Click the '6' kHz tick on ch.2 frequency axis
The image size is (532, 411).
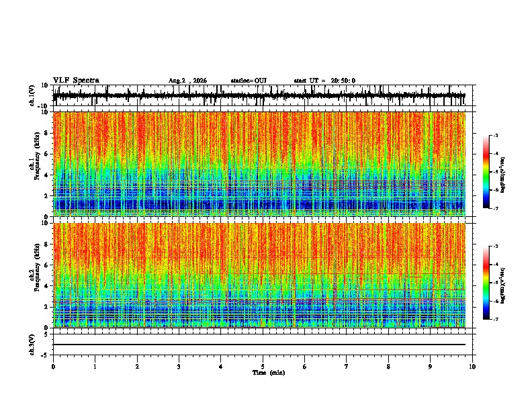point(47,265)
